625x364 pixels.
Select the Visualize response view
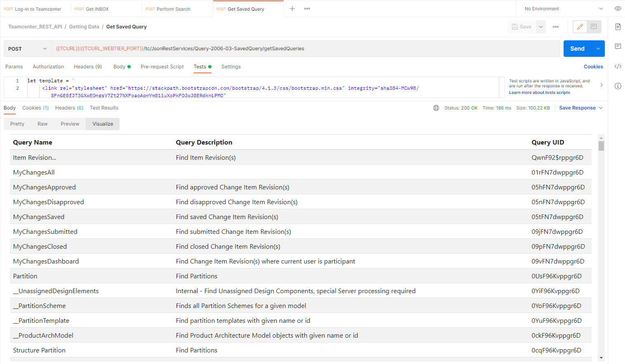coord(103,124)
